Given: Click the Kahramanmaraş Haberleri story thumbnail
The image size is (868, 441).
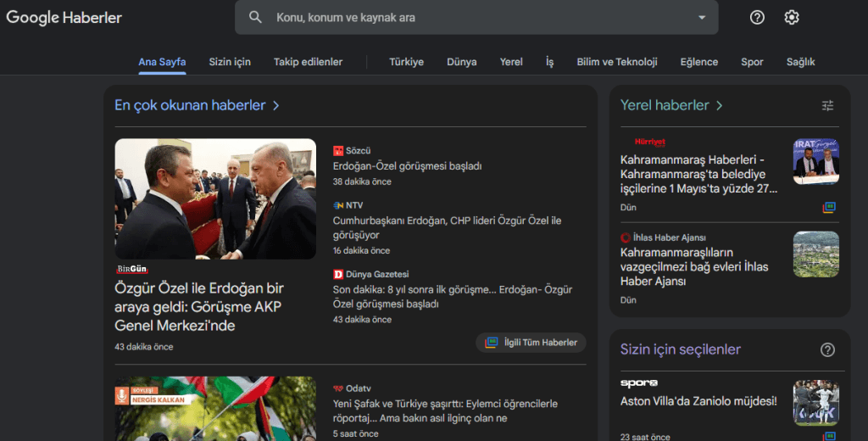Looking at the screenshot, I should (x=816, y=161).
